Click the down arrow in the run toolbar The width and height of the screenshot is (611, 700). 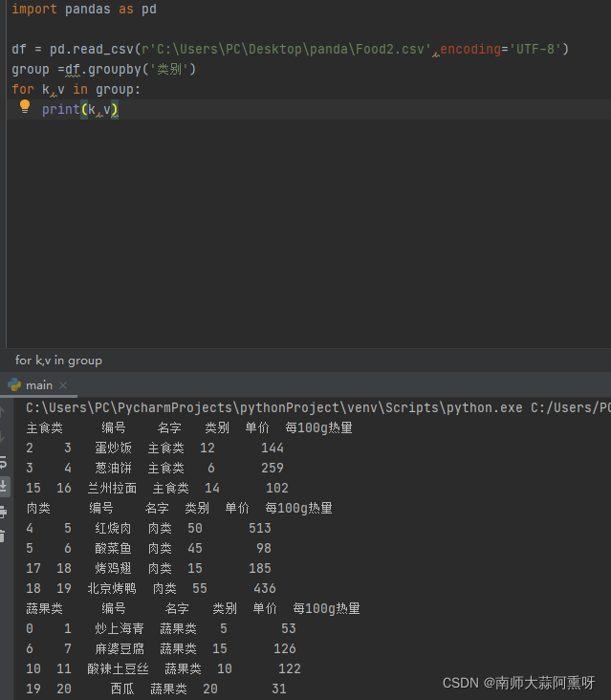pos(2,437)
